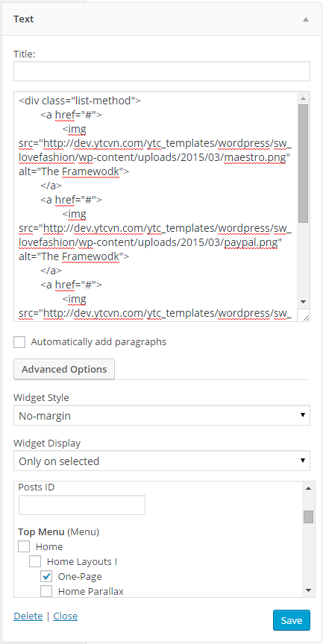
Task: Check the Home Layouts I box
Action: 35,561
